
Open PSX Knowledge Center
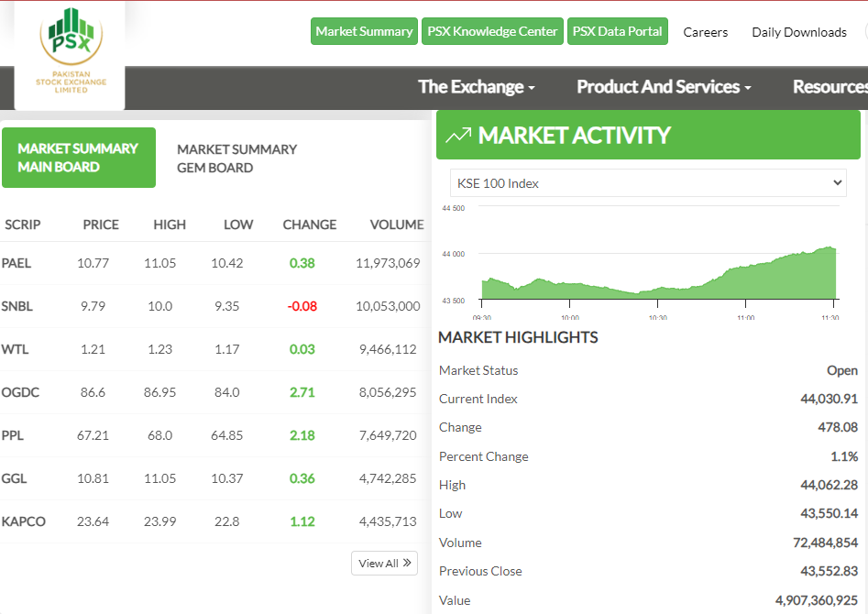click(x=492, y=31)
